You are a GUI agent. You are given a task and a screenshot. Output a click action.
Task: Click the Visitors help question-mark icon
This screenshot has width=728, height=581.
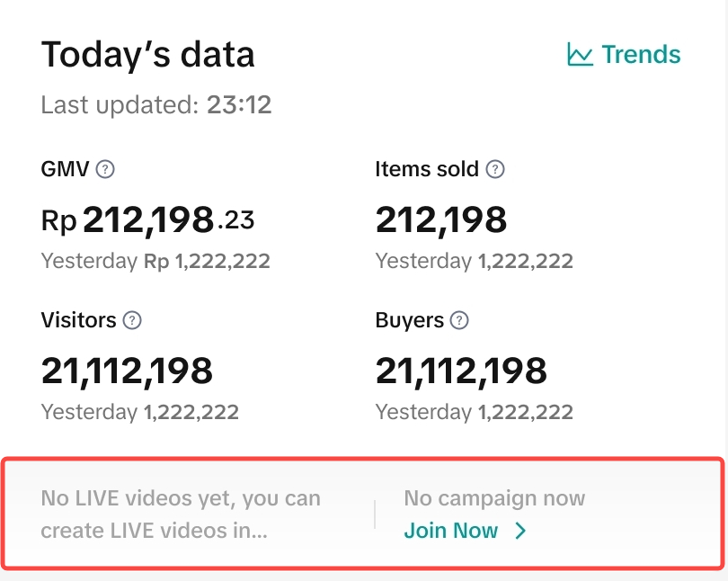[132, 320]
